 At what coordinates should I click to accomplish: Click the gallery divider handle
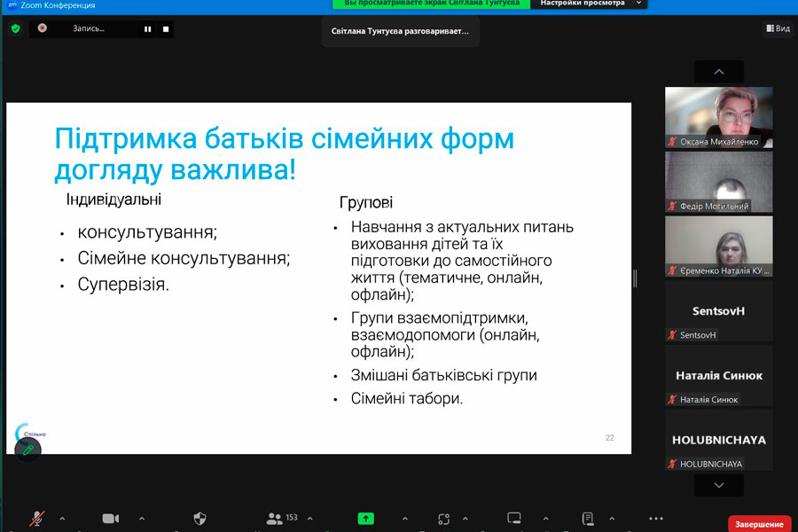pyautogui.click(x=635, y=278)
